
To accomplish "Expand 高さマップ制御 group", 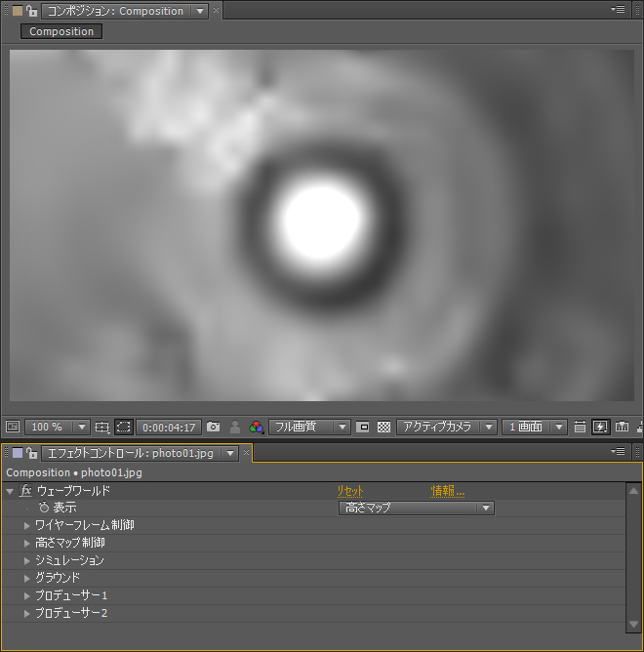I will tap(27, 543).
